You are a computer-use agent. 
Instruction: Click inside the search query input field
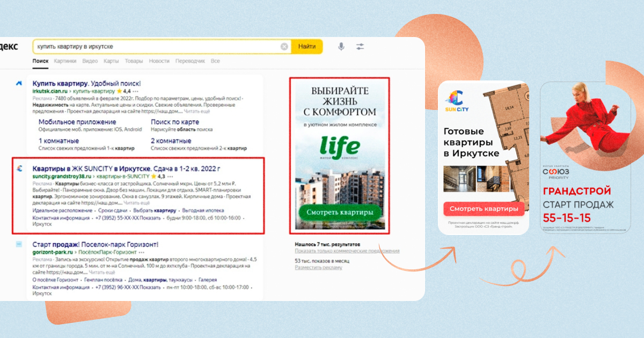(156, 47)
